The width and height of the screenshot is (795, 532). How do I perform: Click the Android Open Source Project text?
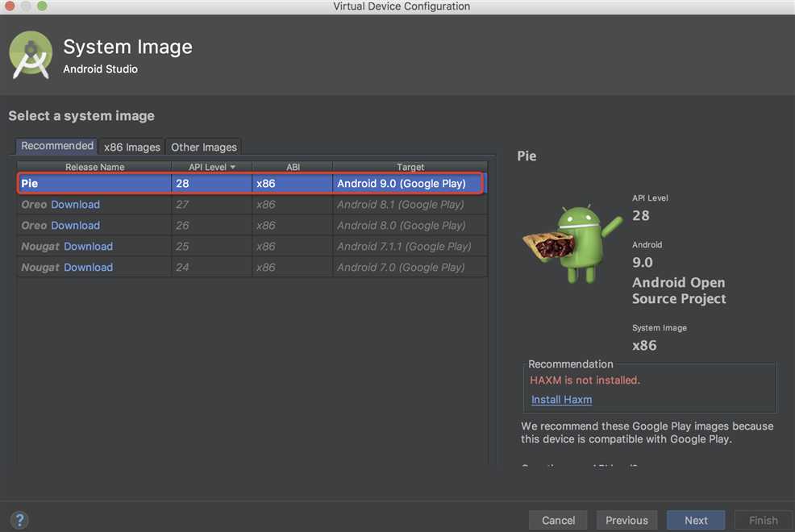[x=679, y=291]
